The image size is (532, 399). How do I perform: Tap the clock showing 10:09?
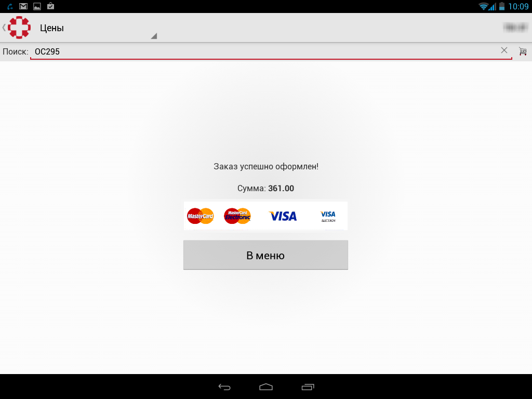[518, 6]
